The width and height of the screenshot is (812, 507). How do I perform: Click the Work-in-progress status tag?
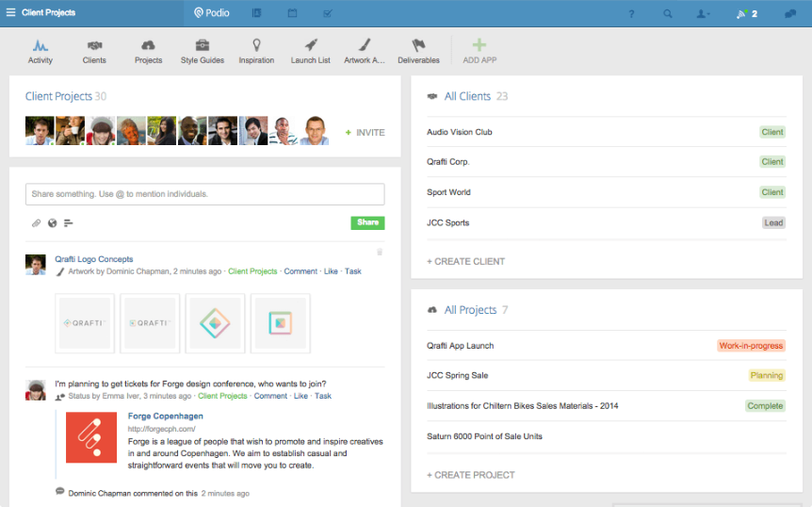click(x=751, y=346)
